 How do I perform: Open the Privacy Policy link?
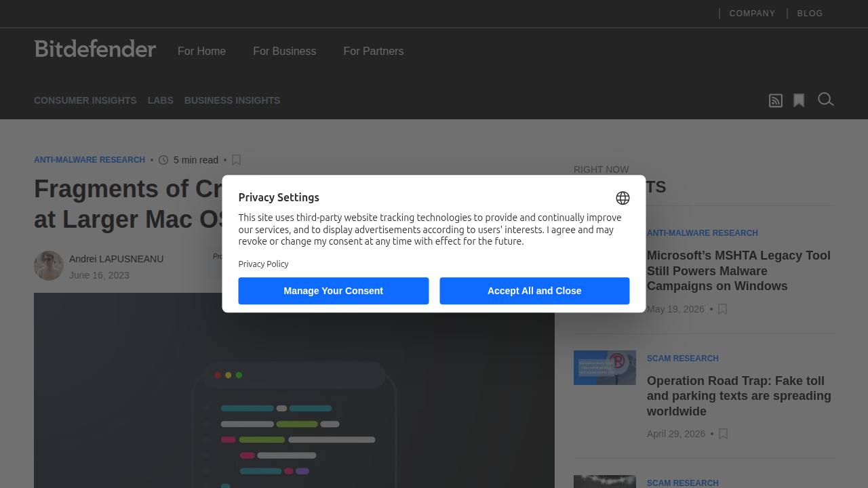point(263,264)
